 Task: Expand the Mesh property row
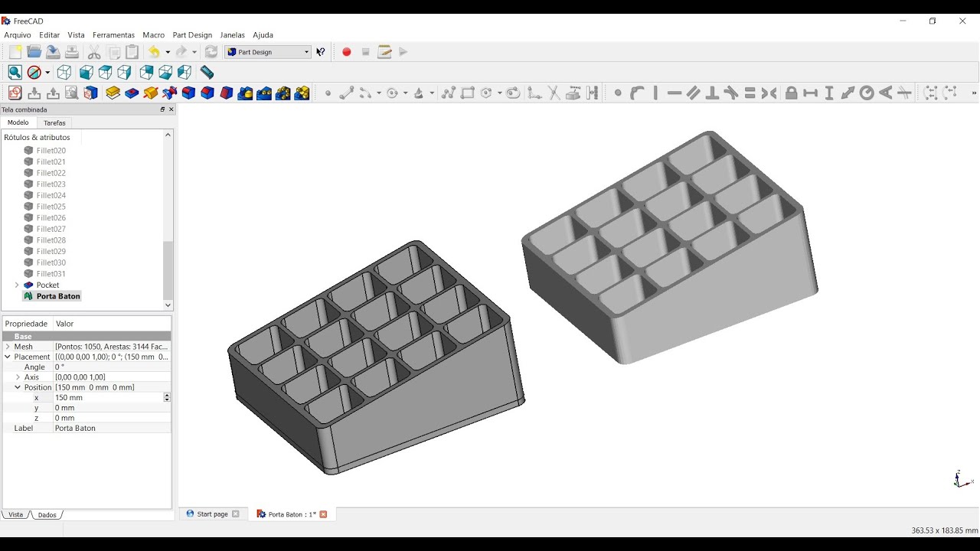[x=8, y=347]
